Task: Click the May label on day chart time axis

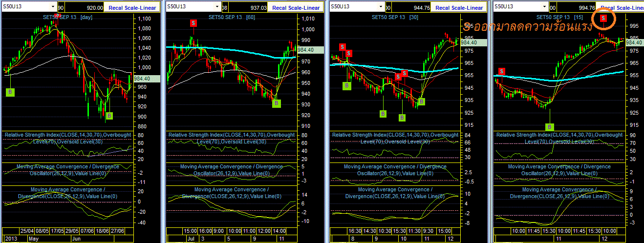Action: (x=34, y=239)
